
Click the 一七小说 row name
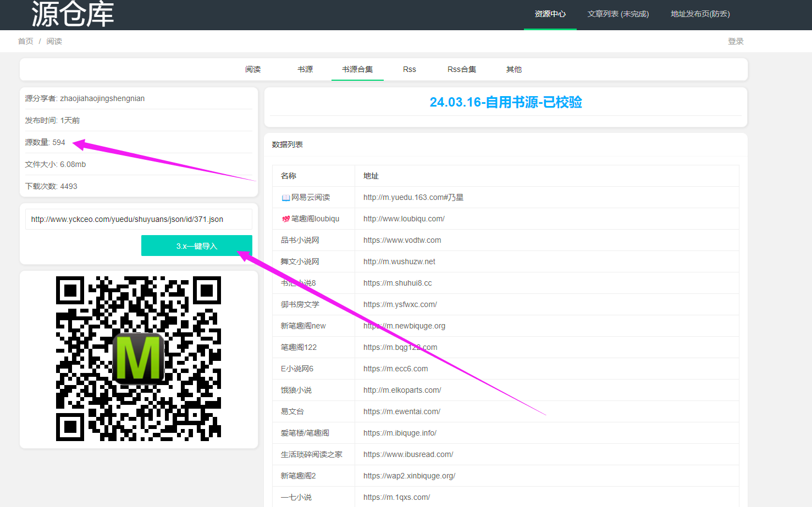tap(296, 497)
